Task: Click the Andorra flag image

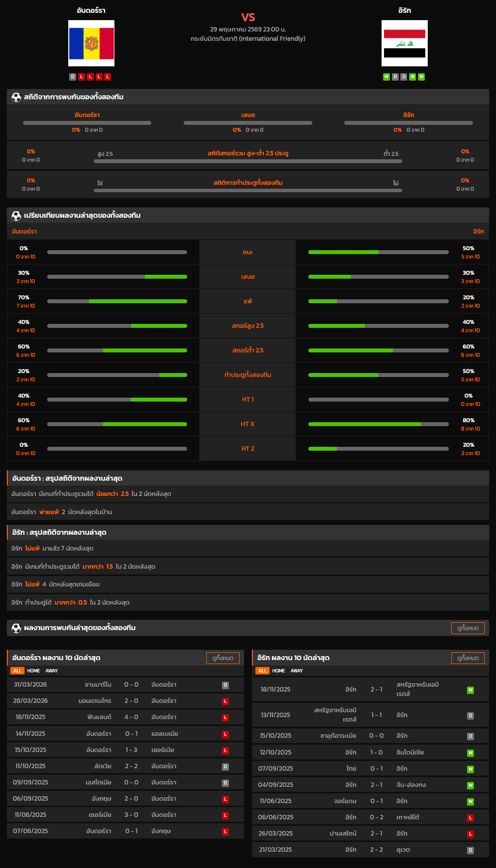Action: [91, 43]
